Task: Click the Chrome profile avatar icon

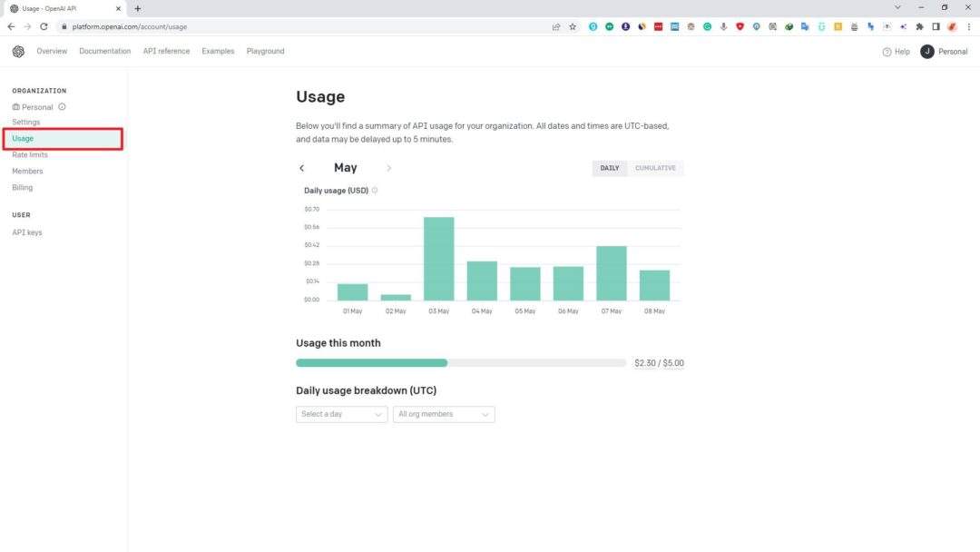Action: point(952,27)
